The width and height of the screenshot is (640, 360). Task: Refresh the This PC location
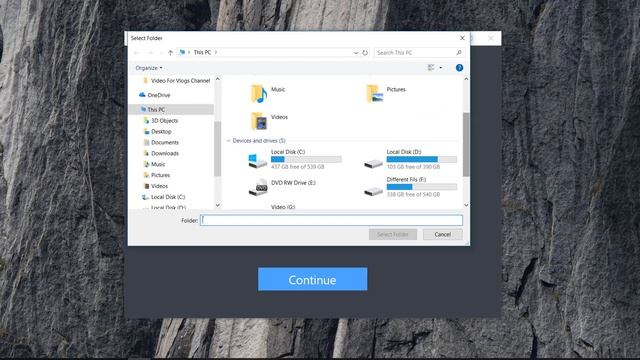[365, 53]
